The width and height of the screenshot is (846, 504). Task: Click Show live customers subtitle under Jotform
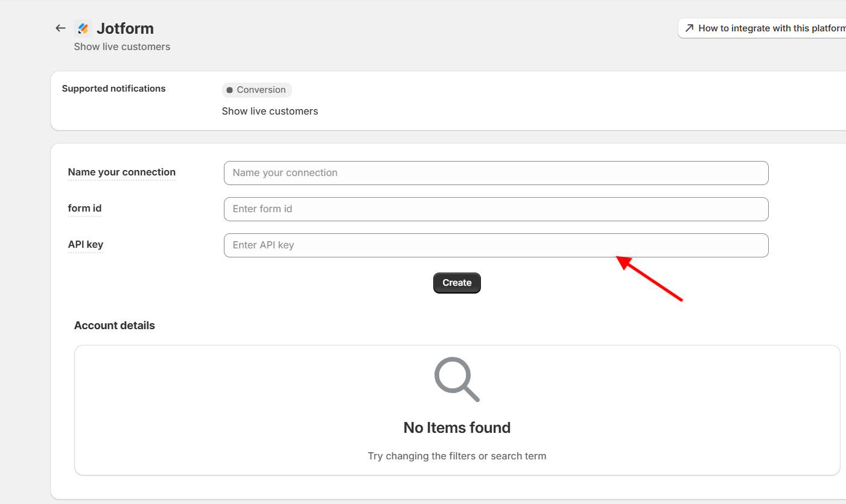(122, 47)
